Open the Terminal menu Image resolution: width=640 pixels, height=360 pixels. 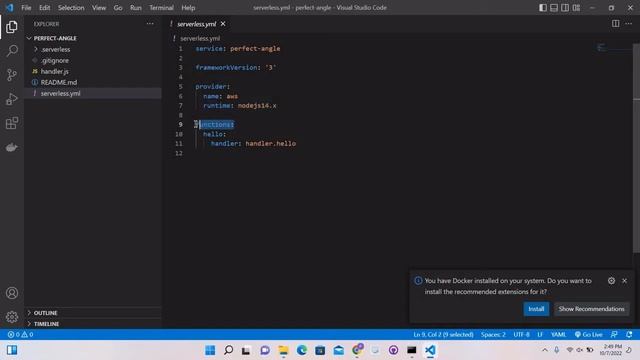click(x=161, y=8)
